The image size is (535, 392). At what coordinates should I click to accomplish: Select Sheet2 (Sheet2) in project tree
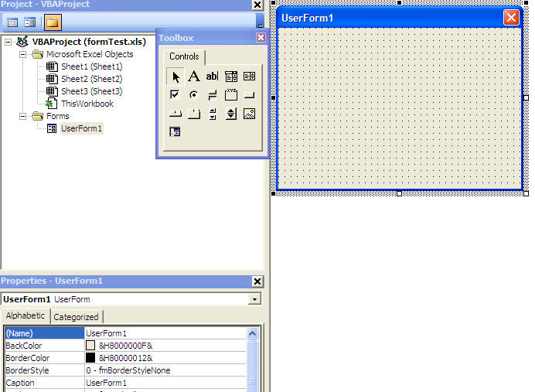92,79
